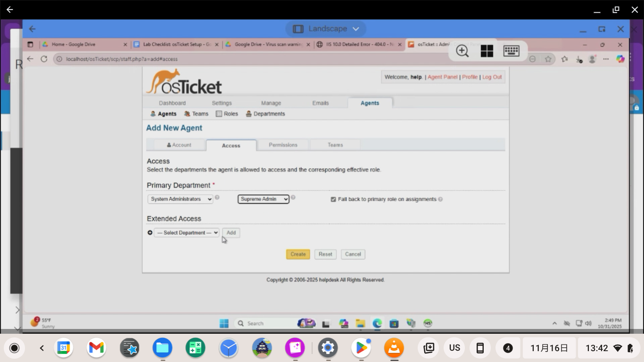
Task: Switch to the Teams tab in agent form
Action: click(x=335, y=145)
